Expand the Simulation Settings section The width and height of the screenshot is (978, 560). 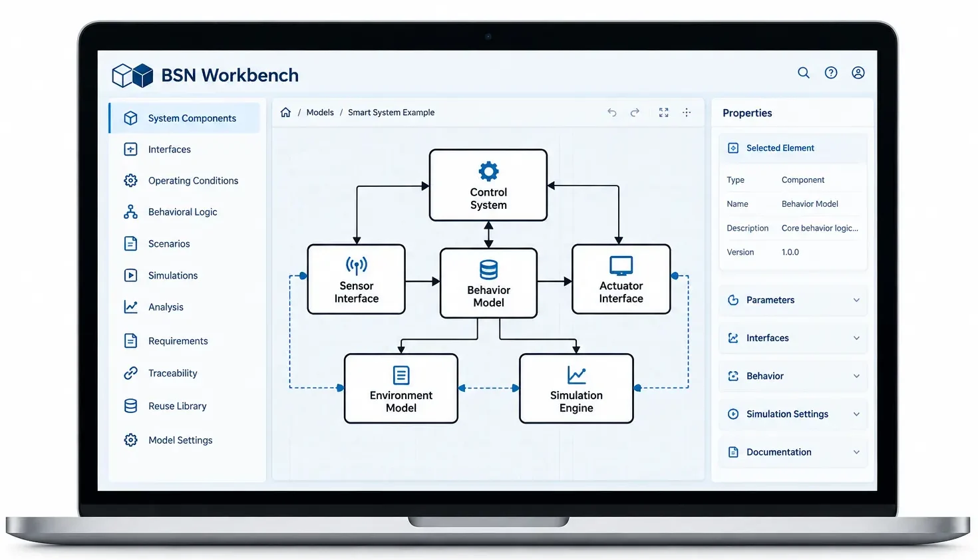pos(793,414)
